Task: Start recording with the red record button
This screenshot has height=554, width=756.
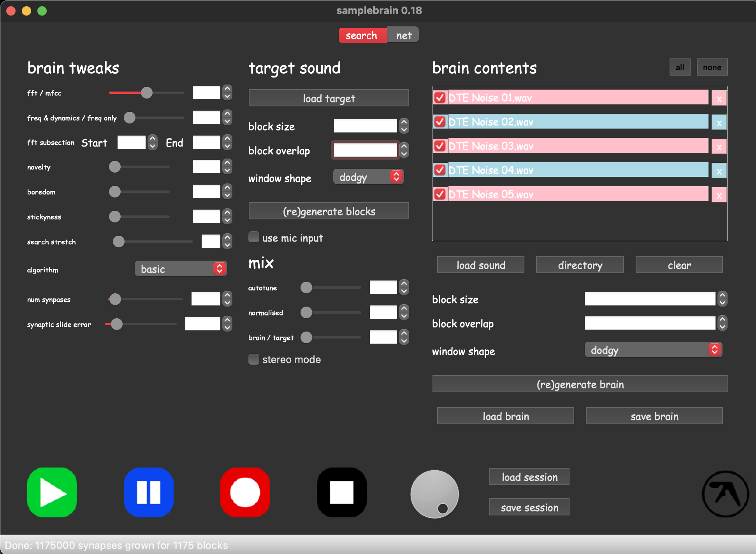Action: coord(245,492)
